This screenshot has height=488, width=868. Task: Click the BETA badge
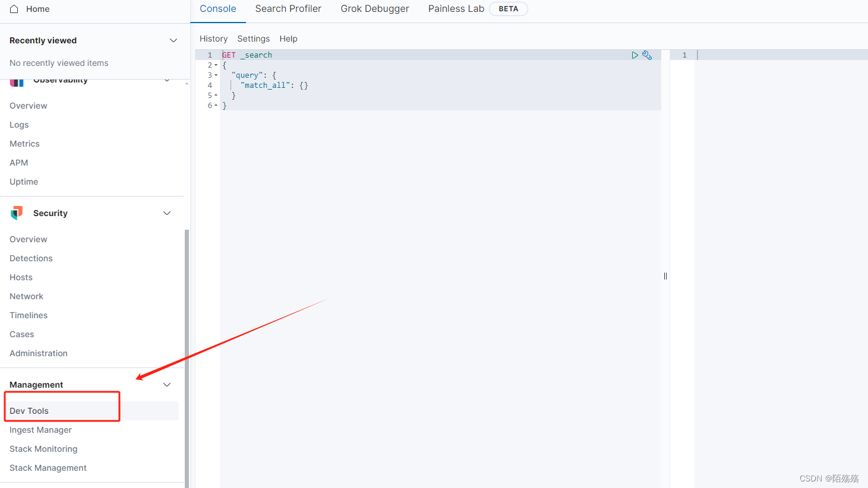coord(509,9)
